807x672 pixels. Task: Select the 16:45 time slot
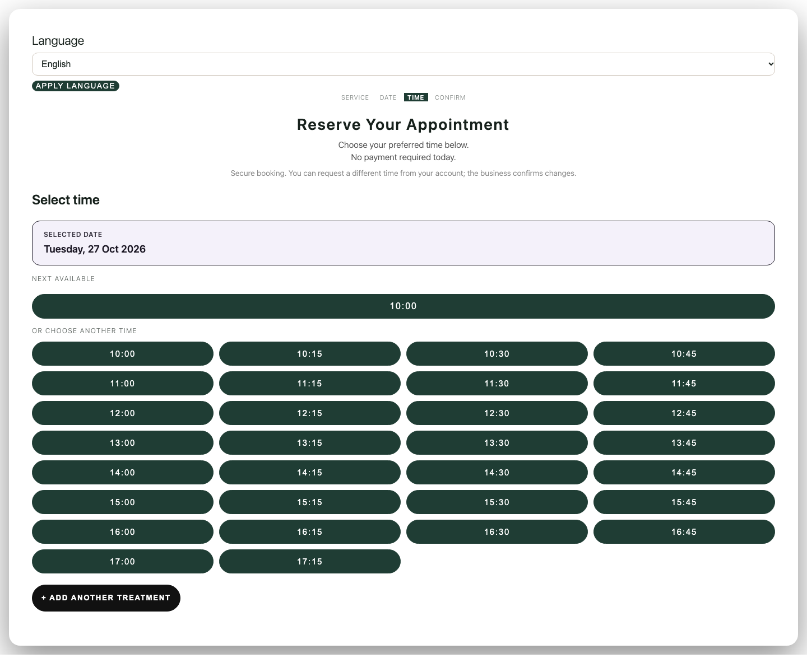click(x=684, y=532)
